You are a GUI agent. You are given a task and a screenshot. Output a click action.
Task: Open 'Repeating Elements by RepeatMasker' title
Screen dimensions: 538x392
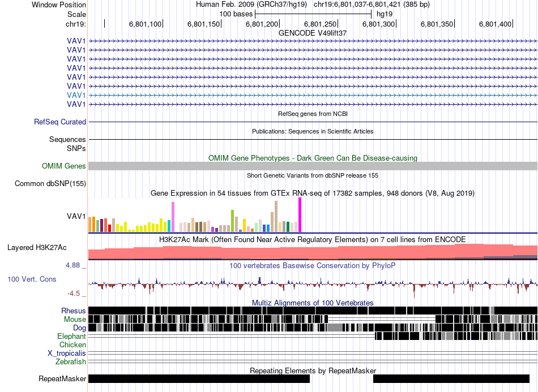[x=313, y=371]
